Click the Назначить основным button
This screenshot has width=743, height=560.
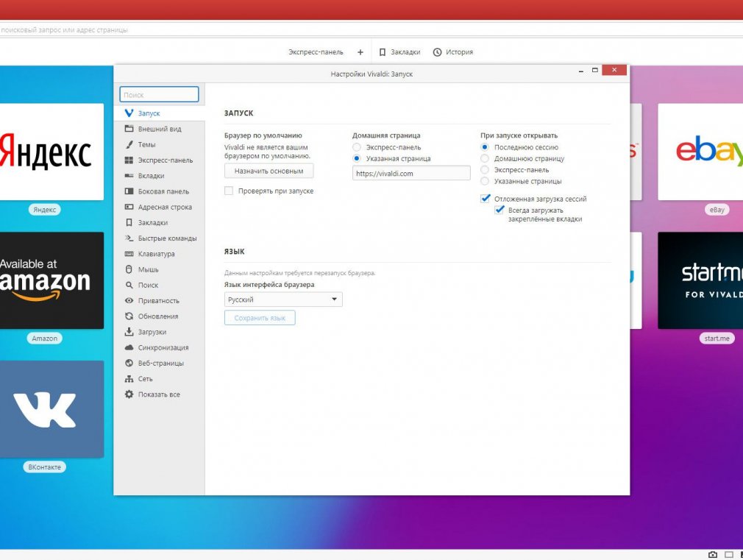[x=269, y=171]
